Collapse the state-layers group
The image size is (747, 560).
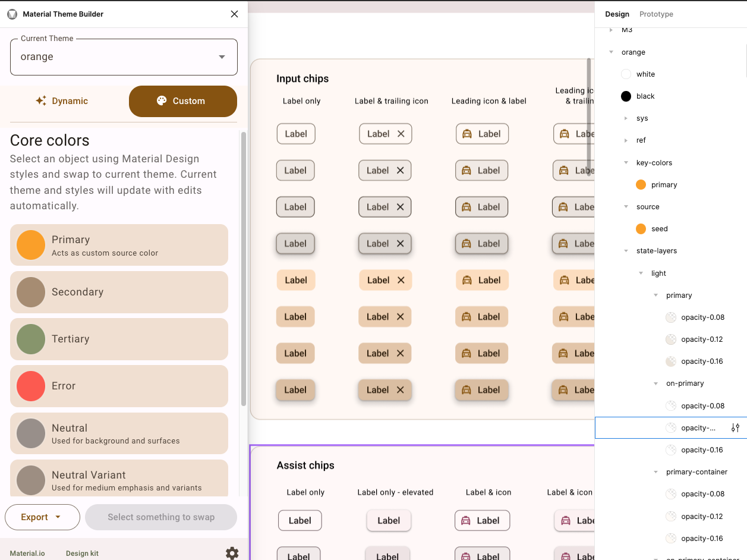[x=626, y=250]
